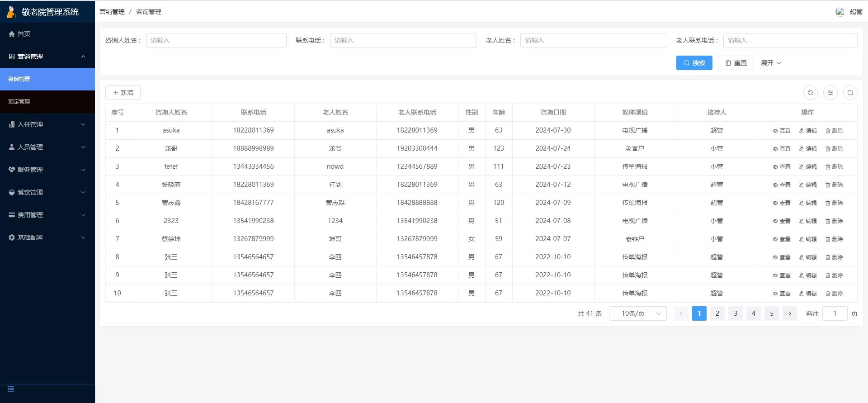Expand more filters with 展开
868x403 pixels.
[x=770, y=63]
